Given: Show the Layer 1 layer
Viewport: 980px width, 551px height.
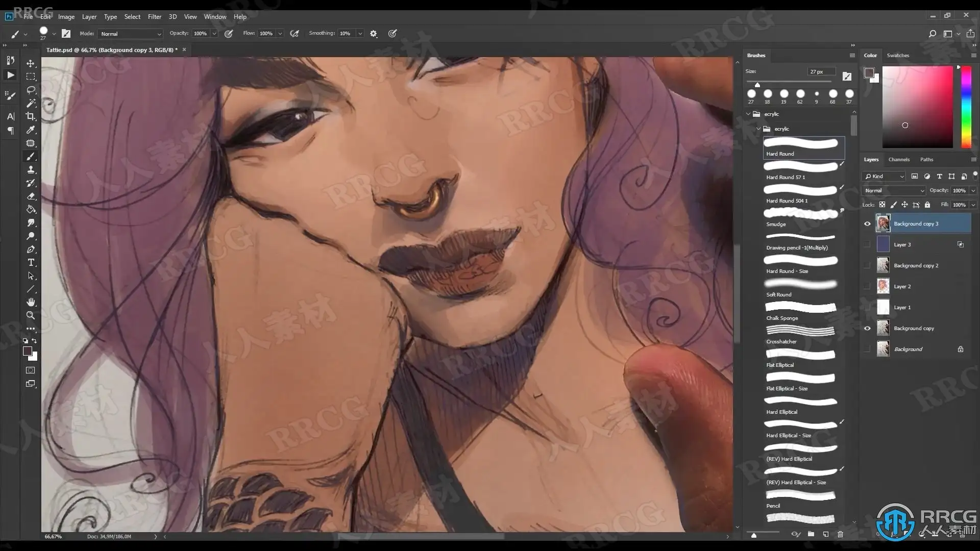Looking at the screenshot, I should click(x=867, y=308).
